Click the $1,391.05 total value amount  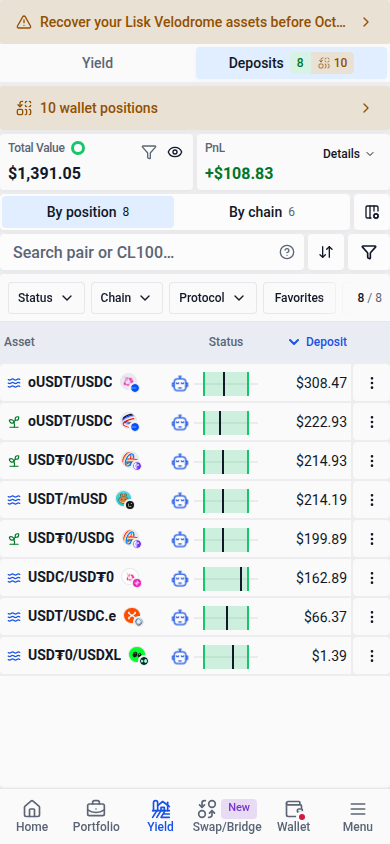click(x=45, y=173)
